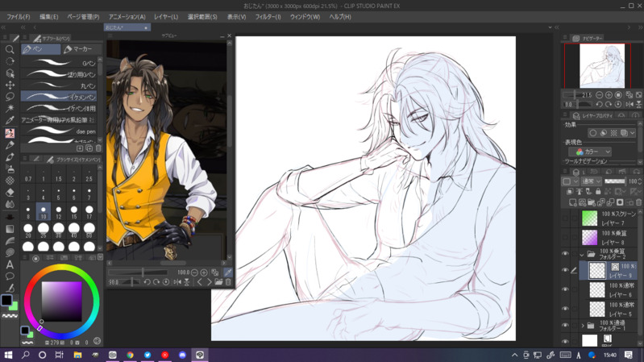Image resolution: width=644 pixels, height=362 pixels.
Task: Open the ファイル(F) menu
Action: (x=18, y=17)
